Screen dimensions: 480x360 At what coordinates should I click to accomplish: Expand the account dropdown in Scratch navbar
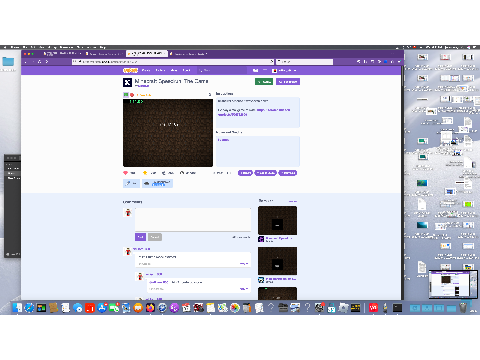284,70
